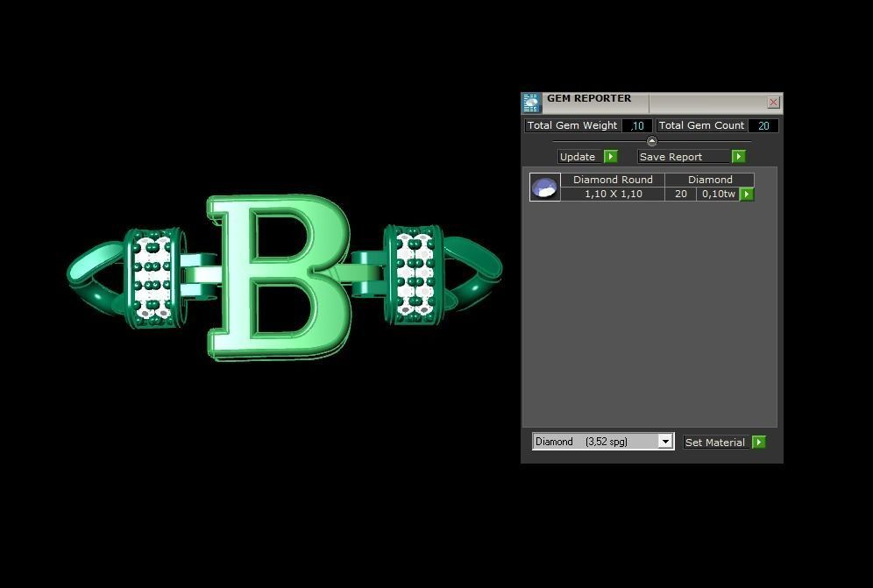This screenshot has height=588, width=873.
Task: Click the green arrow next to Set Material
Action: tap(758, 443)
